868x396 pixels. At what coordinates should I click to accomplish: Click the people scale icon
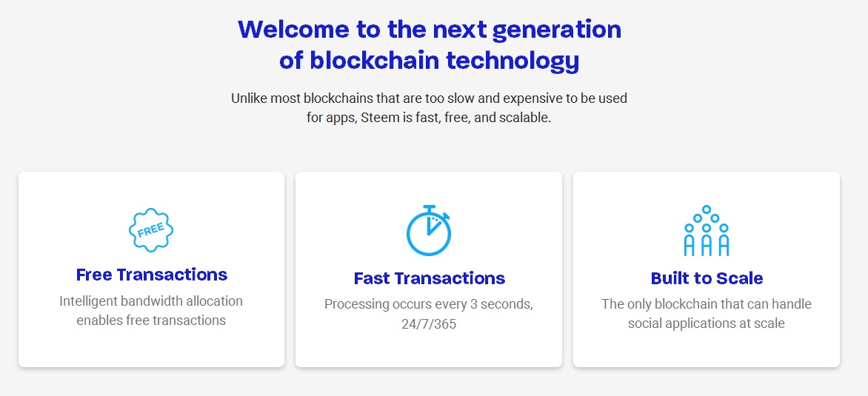(x=707, y=231)
